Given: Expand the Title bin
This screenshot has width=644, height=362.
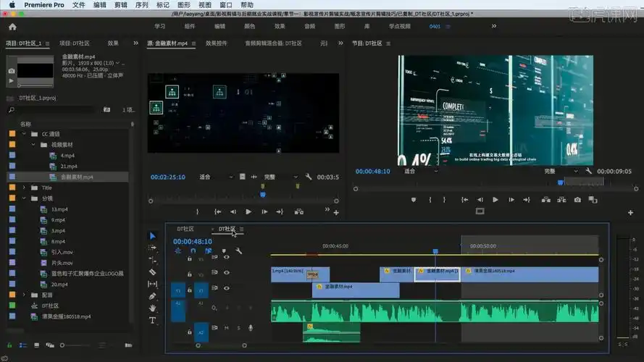Looking at the screenshot, I should (24, 188).
